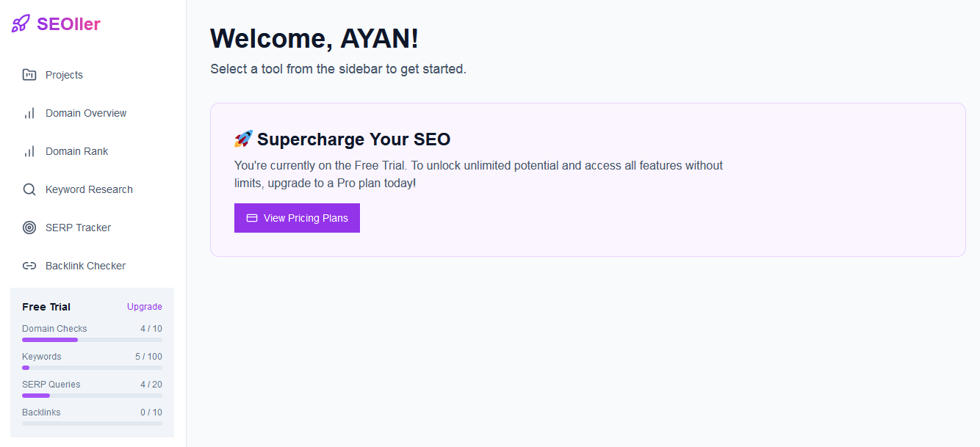Click the Domain Rank bar-graph icon
The image size is (980, 447).
(29, 150)
